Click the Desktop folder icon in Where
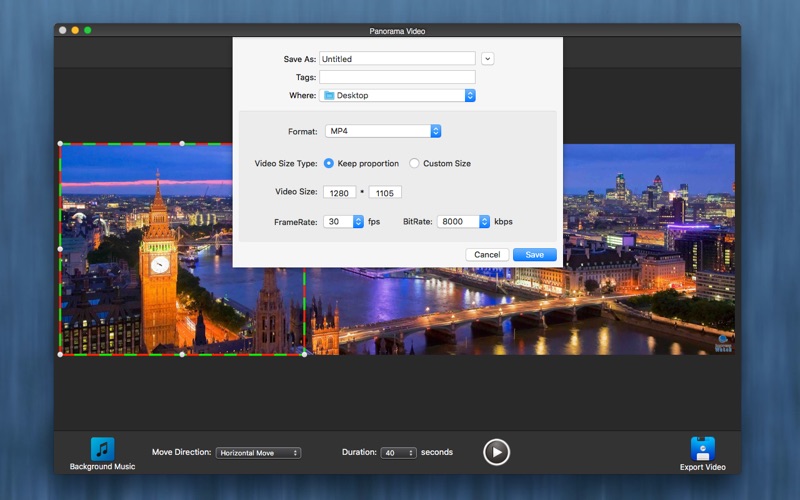This screenshot has width=800, height=500. (329, 95)
